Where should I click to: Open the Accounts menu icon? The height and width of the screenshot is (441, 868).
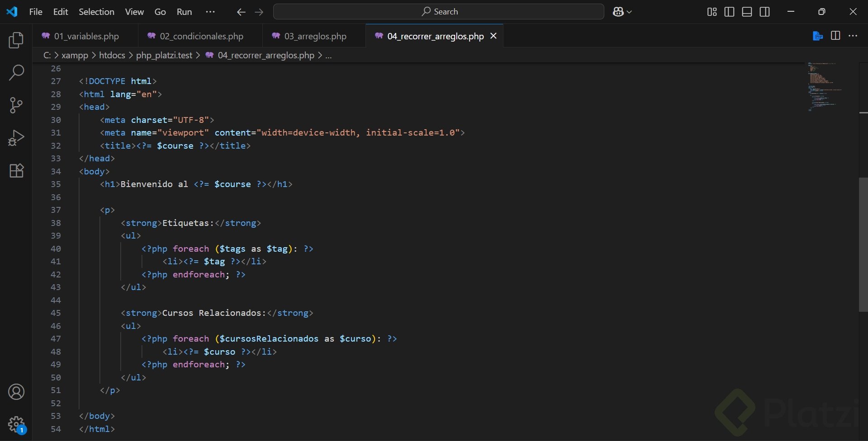[x=16, y=392]
